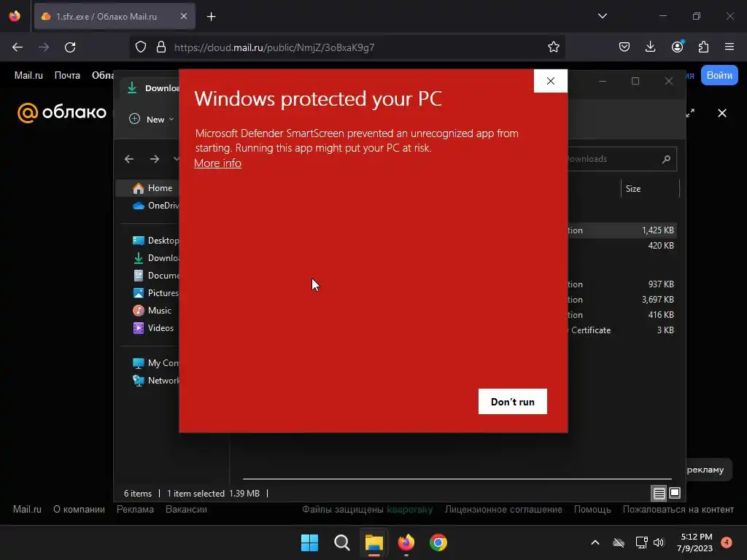Click the Облако logo
Screen dimensions: 747x560
click(x=62, y=112)
